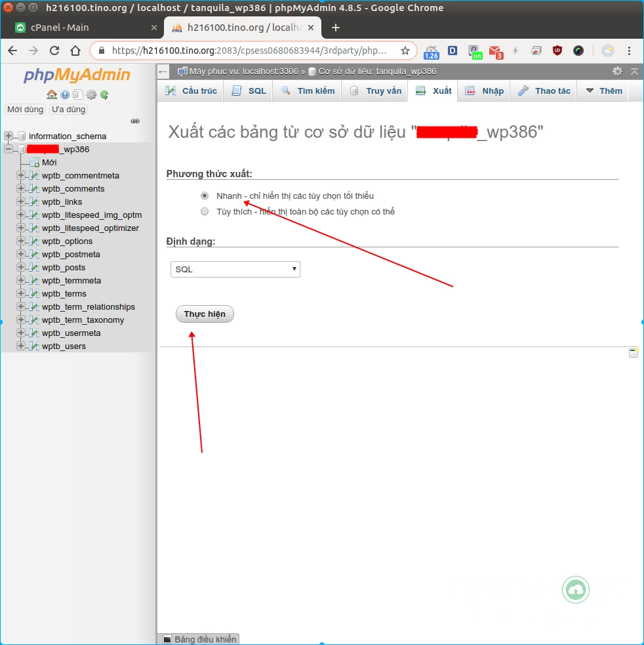Open the wptb_term_taxonomy table
This screenshot has height=645, width=644.
coord(83,320)
